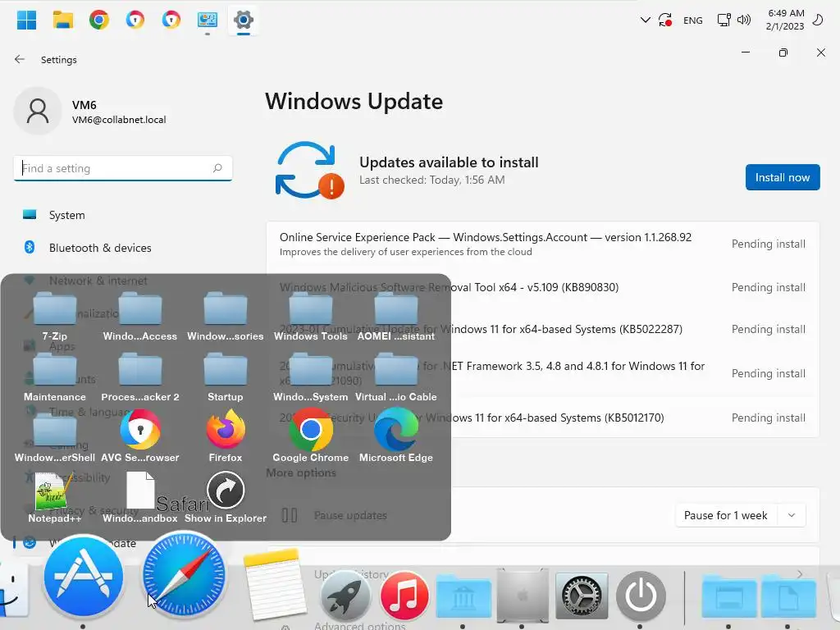Open the Settings gear icon in taskbar
The image size is (840, 630).
point(243,21)
